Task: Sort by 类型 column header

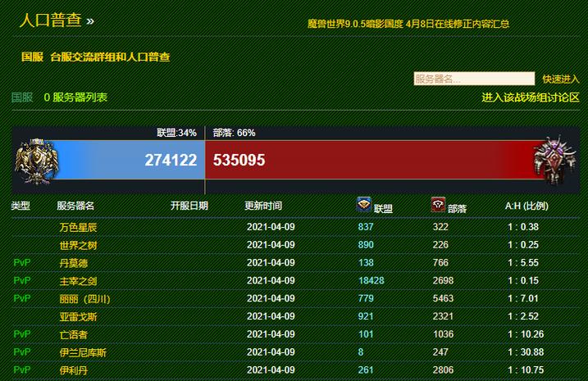Action: (x=21, y=206)
